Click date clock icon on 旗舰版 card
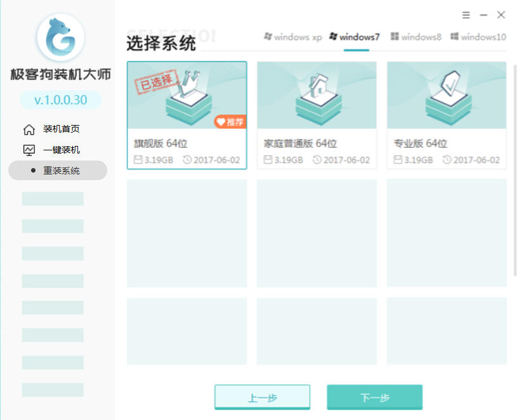Image resolution: width=517 pixels, height=420 pixels. click(187, 160)
